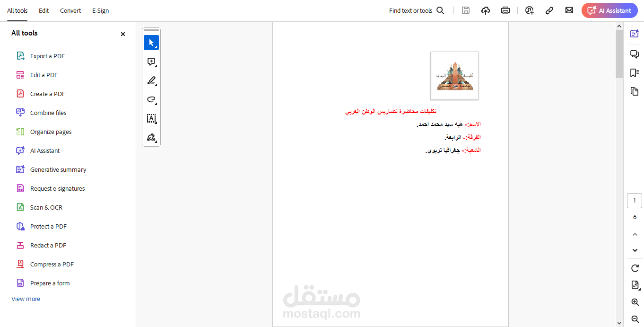Image resolution: width=644 pixels, height=327 pixels.
Task: Zoom in on the document
Action: coord(635,302)
